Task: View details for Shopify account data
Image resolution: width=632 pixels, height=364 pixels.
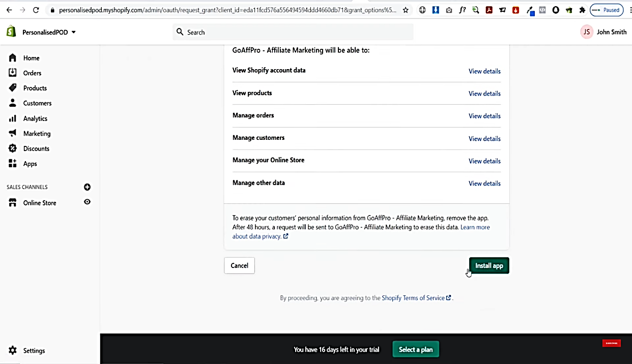Action: pyautogui.click(x=484, y=71)
